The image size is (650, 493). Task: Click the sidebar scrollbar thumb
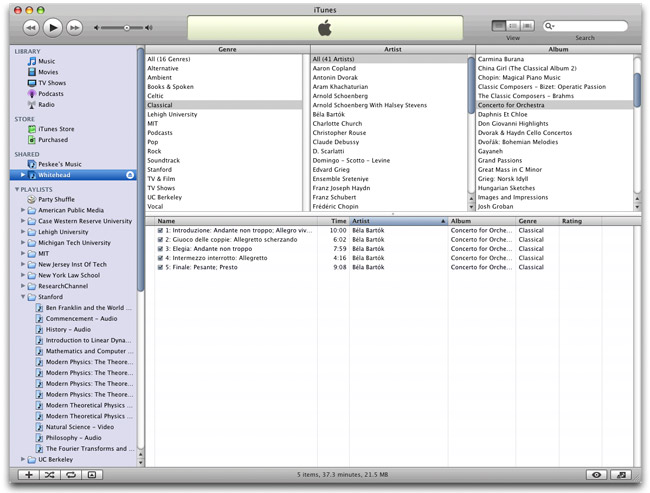141,170
